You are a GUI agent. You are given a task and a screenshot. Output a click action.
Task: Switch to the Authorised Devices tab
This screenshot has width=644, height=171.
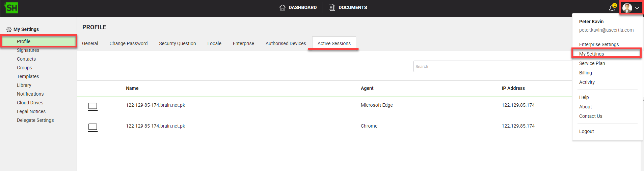tap(286, 43)
